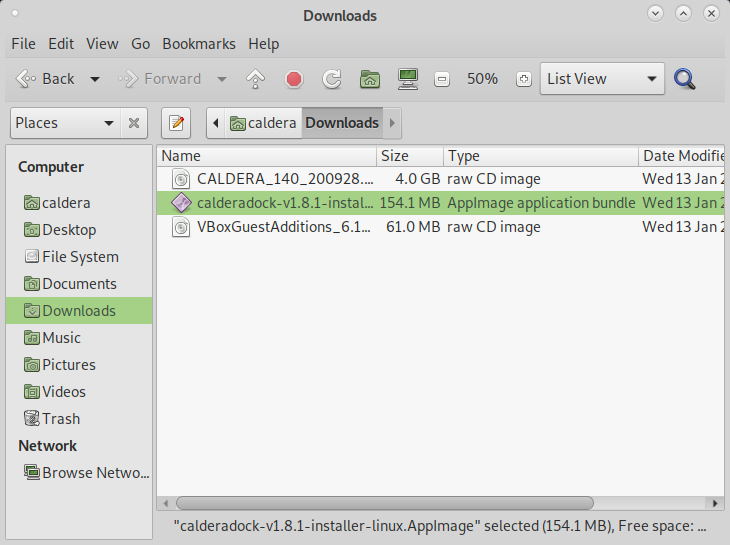Open the Back history dropdown arrow
Screen dimensions: 730x545
pos(95,79)
